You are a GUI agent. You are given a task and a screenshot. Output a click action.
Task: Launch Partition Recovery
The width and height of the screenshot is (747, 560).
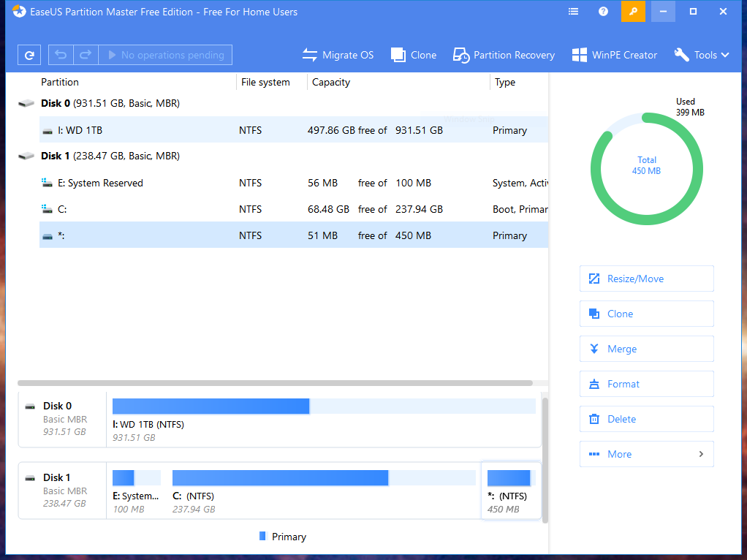click(x=504, y=55)
